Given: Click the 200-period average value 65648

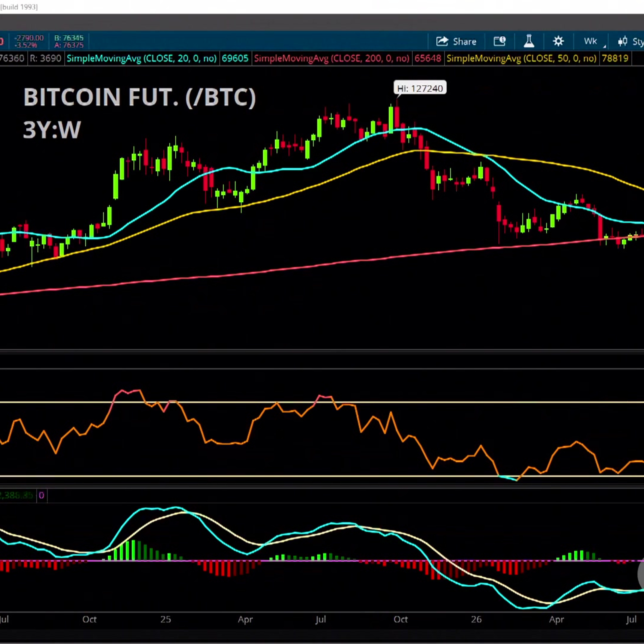Looking at the screenshot, I should 428,59.
